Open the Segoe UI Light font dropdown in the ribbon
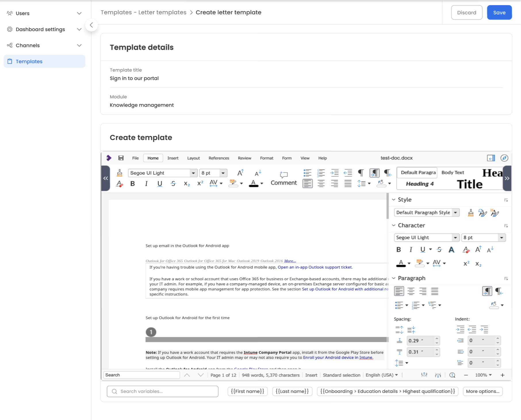Image resolution: width=521 pixels, height=420 pixels. point(193,173)
